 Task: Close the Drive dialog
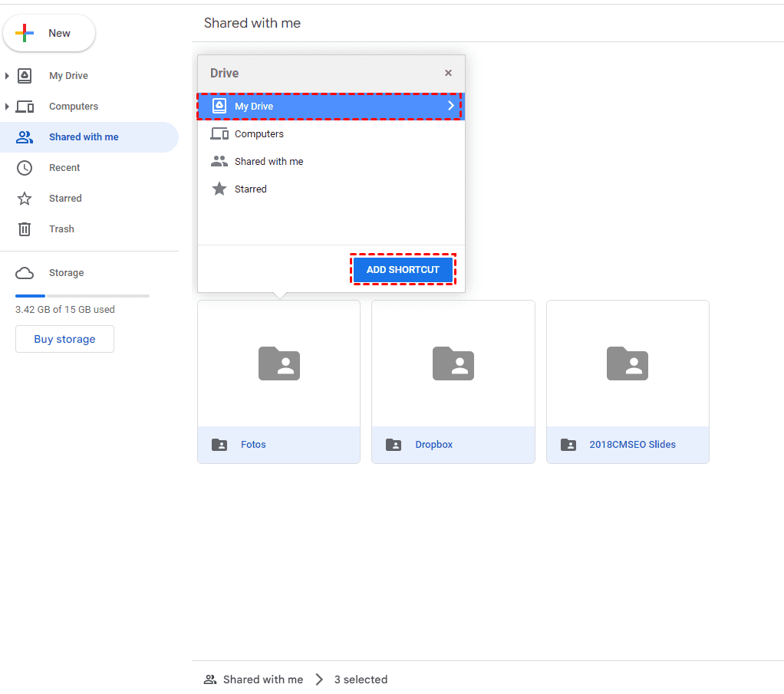(448, 74)
